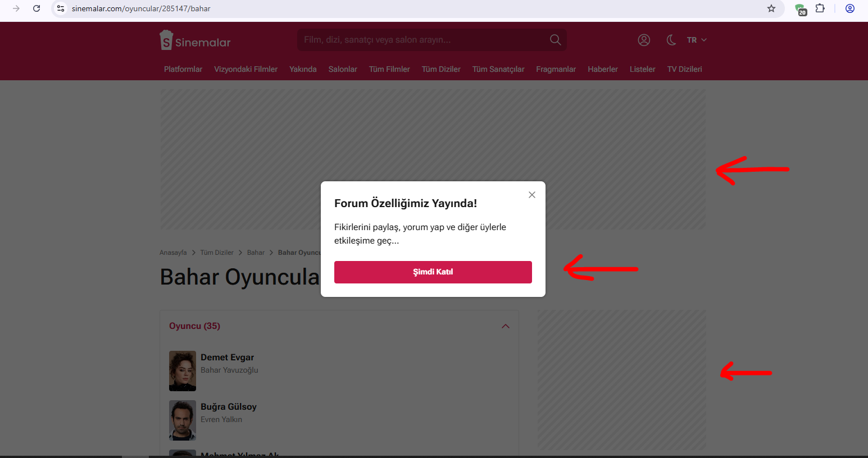This screenshot has width=868, height=458.
Task: Open the Fragmanlar menu item
Action: [556, 69]
